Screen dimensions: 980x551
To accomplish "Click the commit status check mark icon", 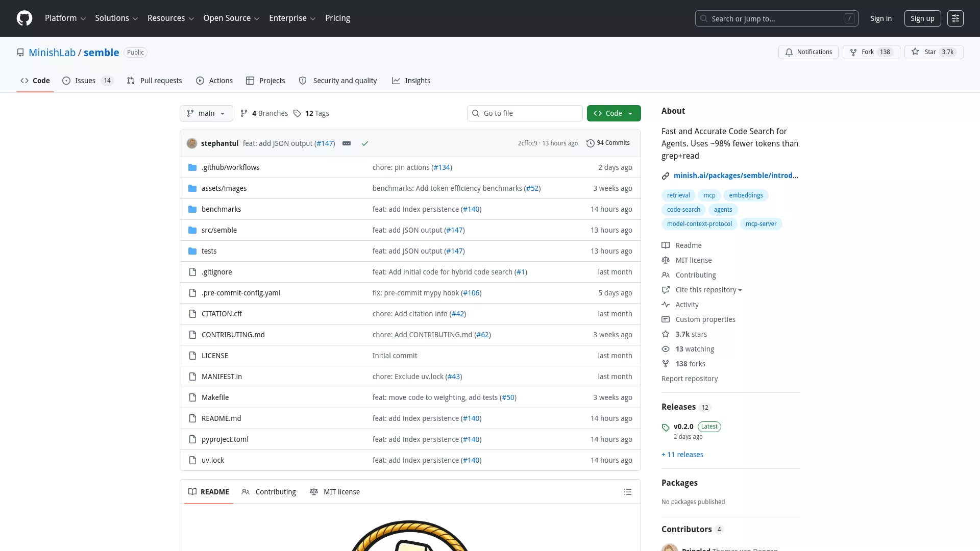I will (x=365, y=143).
